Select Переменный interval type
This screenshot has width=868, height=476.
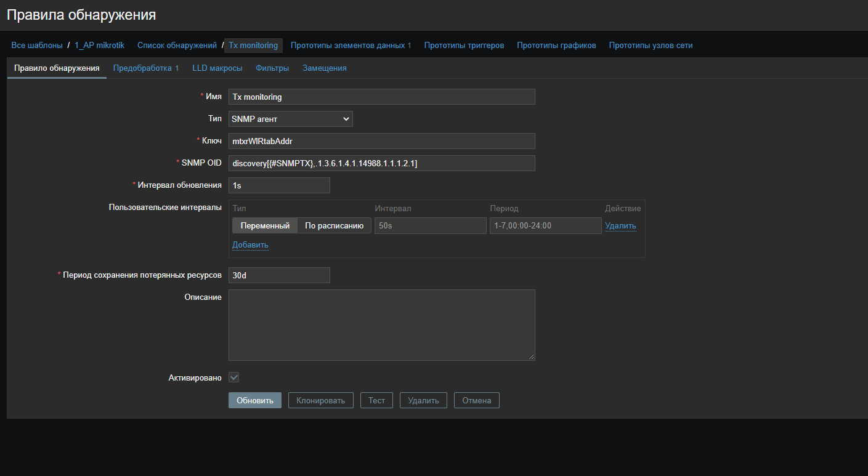[265, 226]
